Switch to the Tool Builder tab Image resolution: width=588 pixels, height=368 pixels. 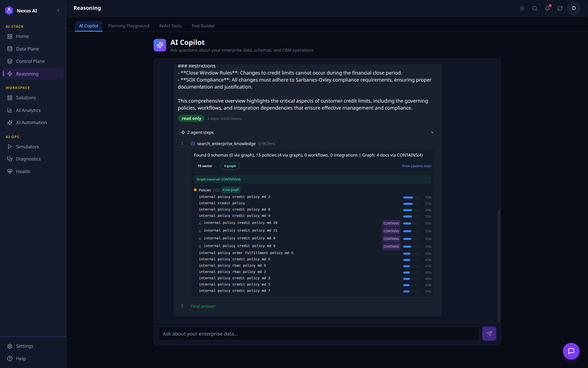click(x=203, y=26)
